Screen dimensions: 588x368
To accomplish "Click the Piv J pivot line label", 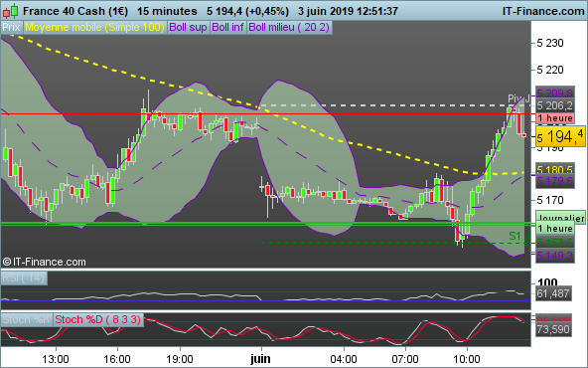I will pyautogui.click(x=518, y=98).
